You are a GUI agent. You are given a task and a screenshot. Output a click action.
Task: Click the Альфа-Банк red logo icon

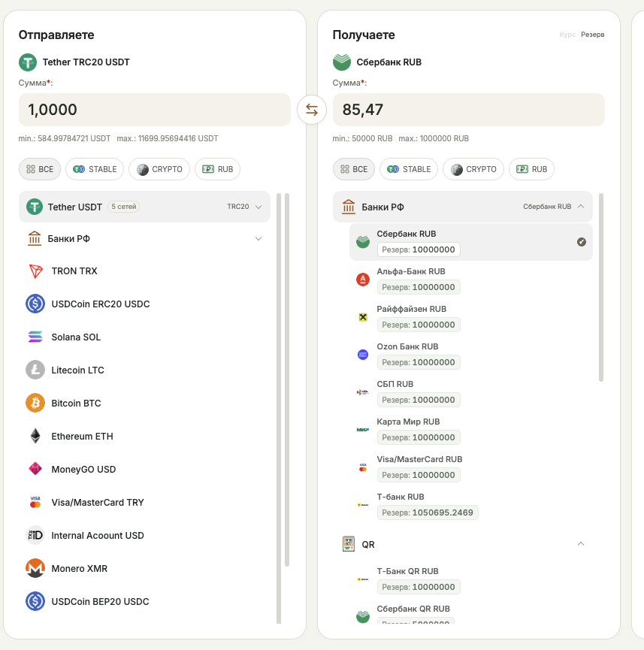363,280
